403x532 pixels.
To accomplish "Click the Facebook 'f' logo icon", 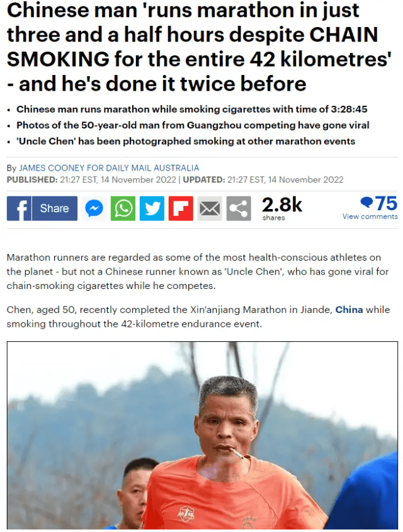I will coord(19,208).
